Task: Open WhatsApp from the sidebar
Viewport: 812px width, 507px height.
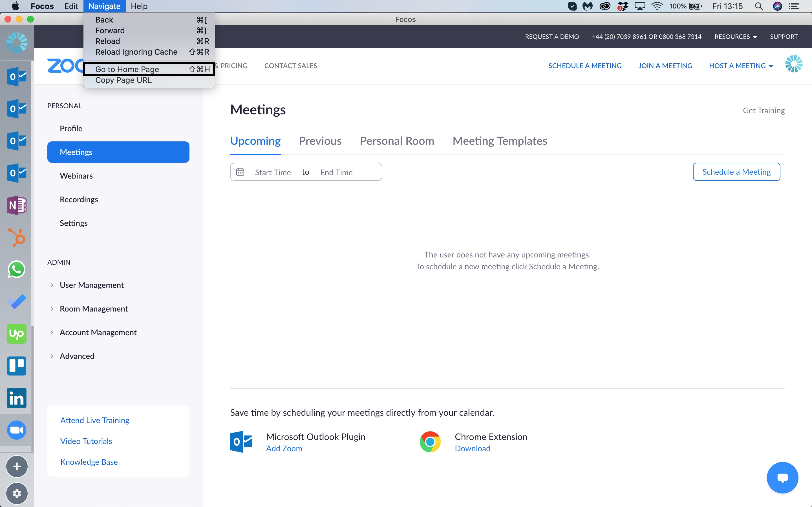Action: (16, 269)
